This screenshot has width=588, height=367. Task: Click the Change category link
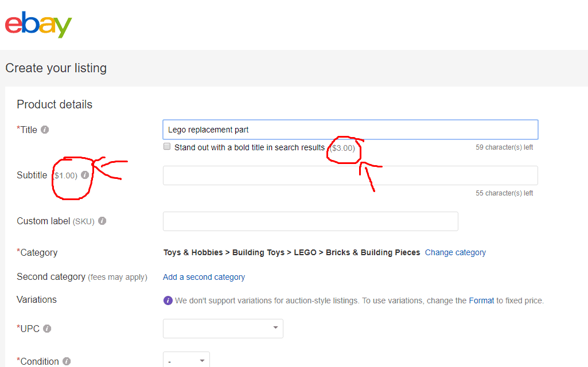(x=455, y=252)
